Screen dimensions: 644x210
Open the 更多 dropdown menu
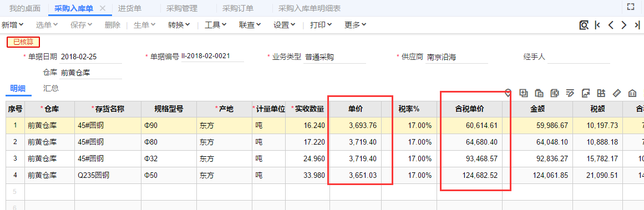tap(355, 25)
